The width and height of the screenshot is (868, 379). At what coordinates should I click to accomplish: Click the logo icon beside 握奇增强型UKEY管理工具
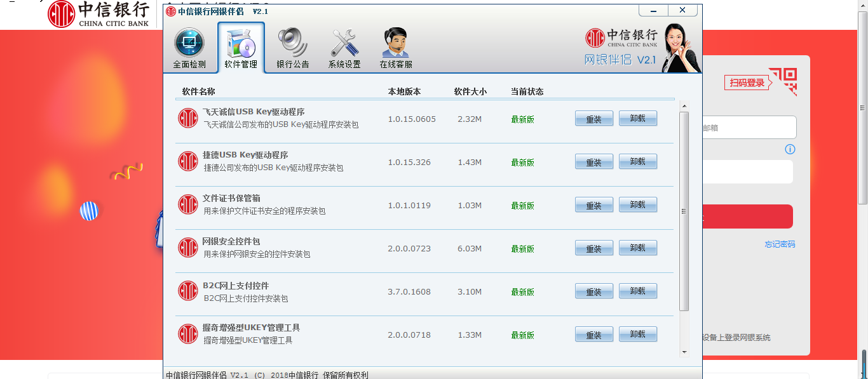[188, 334]
